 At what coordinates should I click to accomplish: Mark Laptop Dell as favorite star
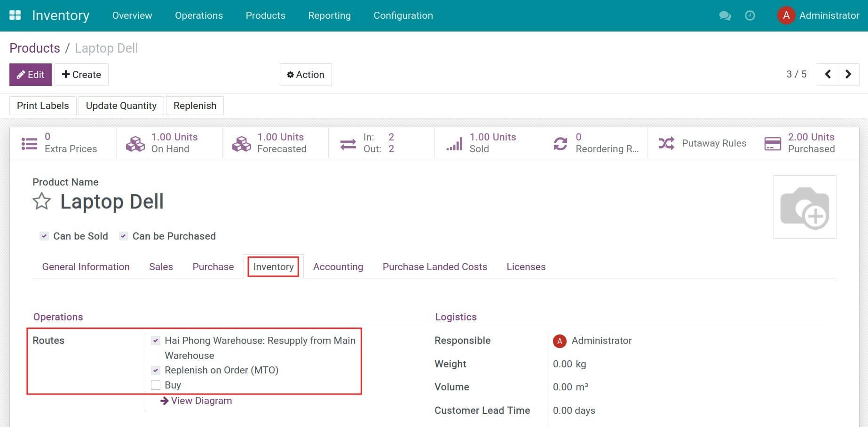point(41,202)
